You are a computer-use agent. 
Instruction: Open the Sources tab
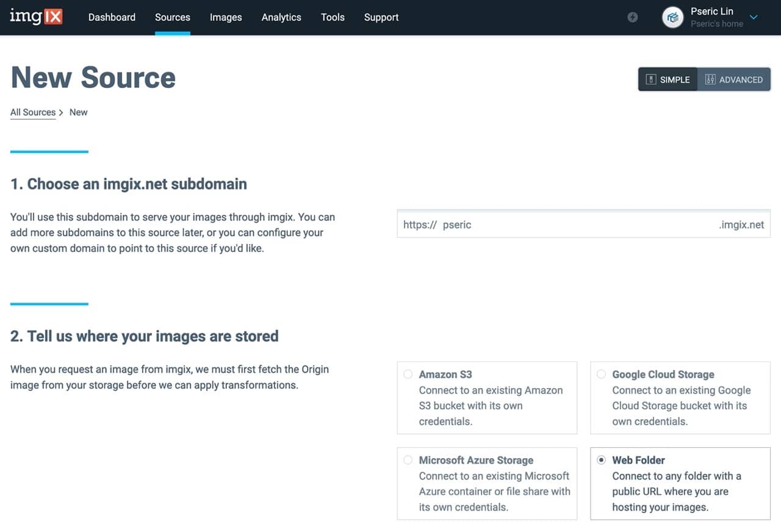pyautogui.click(x=173, y=17)
